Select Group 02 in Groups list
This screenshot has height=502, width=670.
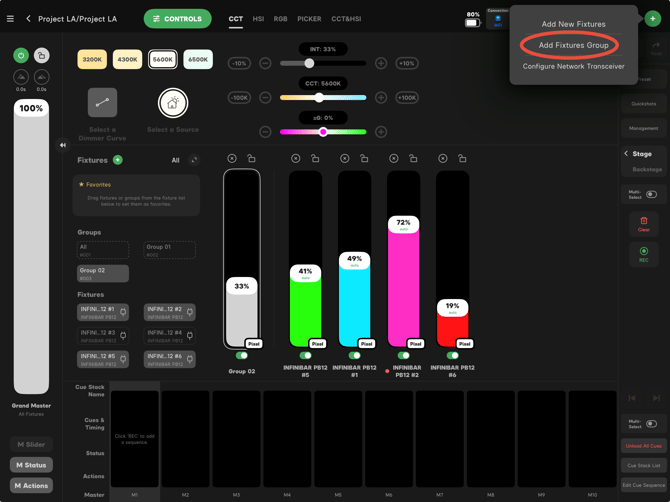pos(103,274)
